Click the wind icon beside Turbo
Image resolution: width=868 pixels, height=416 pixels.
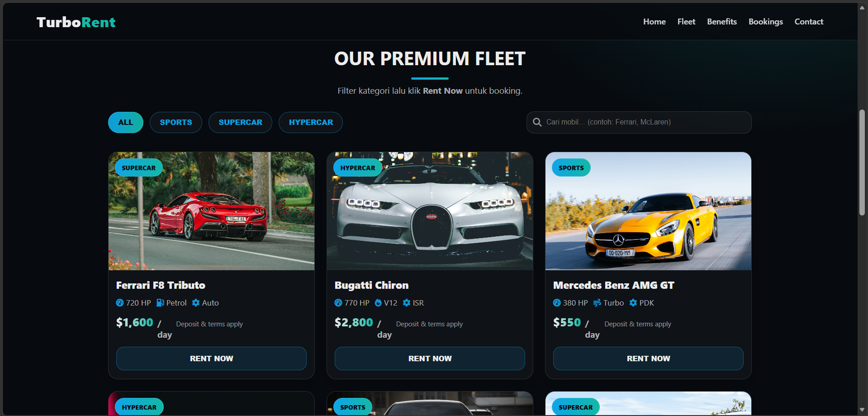click(x=597, y=303)
